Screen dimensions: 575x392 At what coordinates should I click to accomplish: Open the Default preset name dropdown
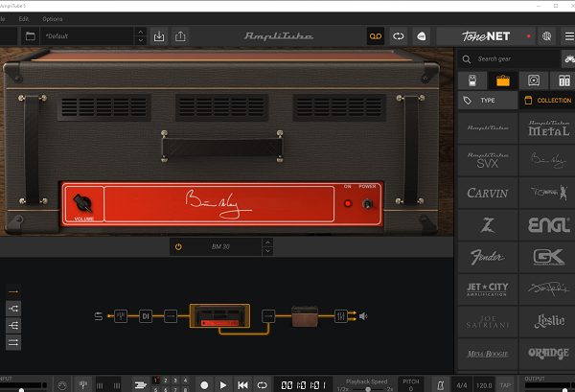click(x=86, y=36)
